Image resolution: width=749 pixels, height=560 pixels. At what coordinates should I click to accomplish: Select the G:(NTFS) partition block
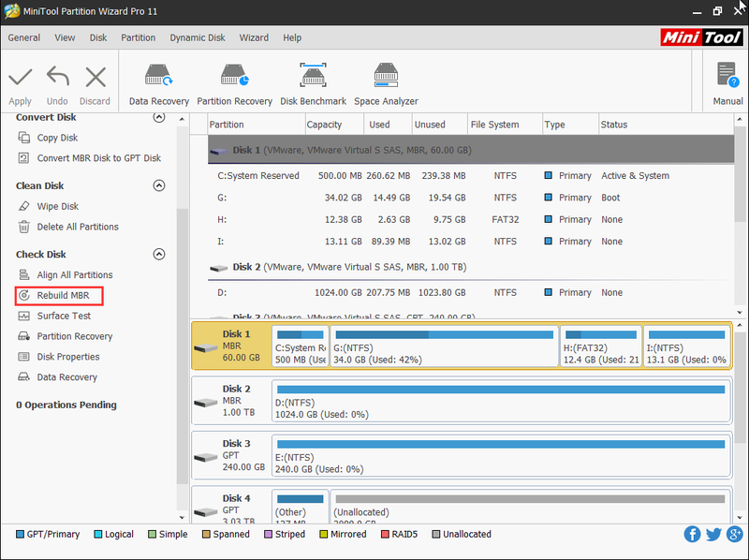pyautogui.click(x=444, y=346)
